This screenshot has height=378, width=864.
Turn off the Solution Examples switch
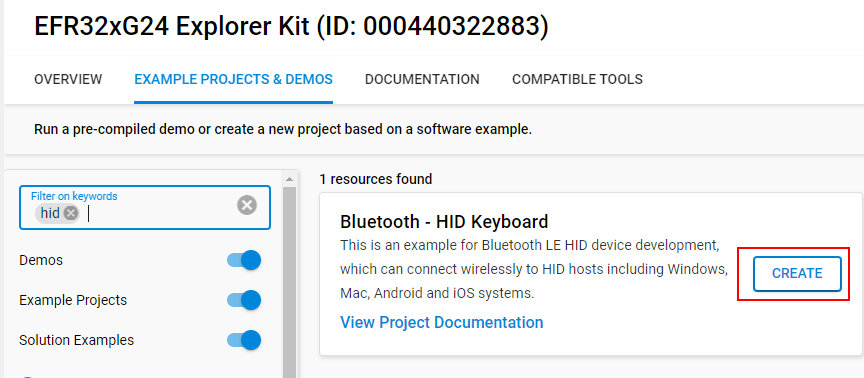tap(244, 341)
